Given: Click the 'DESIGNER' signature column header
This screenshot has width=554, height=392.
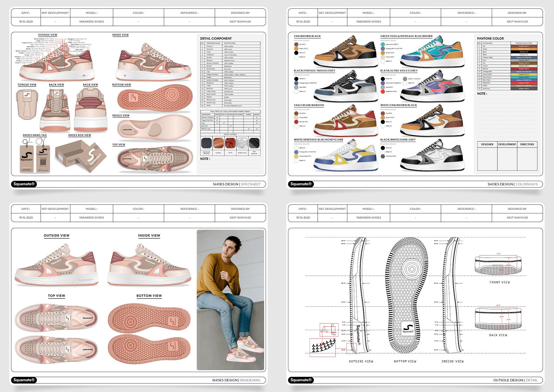Looking at the screenshot, I should 487,144.
